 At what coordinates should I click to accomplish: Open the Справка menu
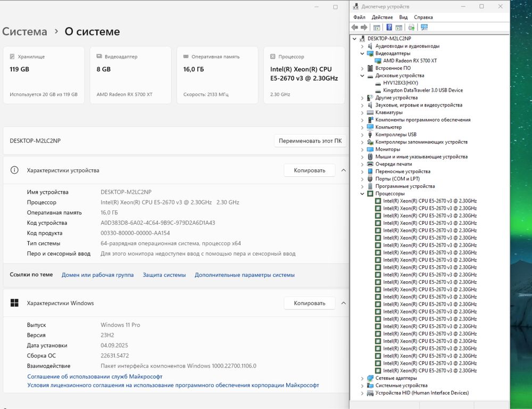point(423,18)
